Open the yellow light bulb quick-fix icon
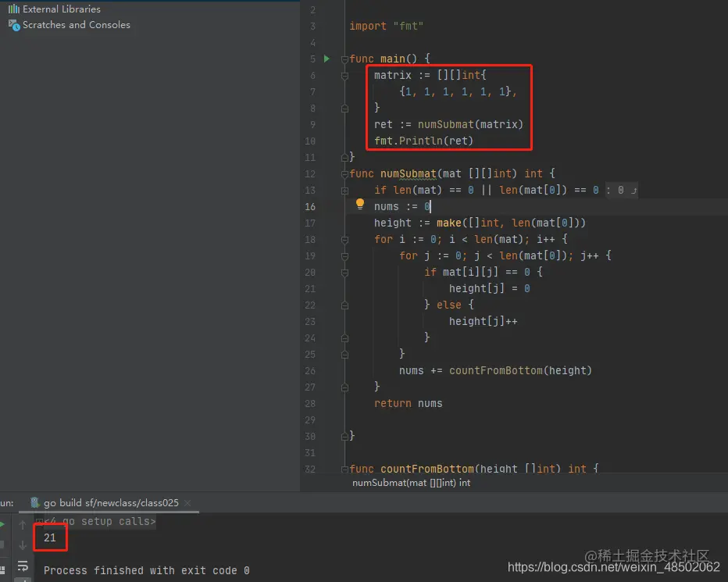This screenshot has width=728, height=582. click(360, 203)
